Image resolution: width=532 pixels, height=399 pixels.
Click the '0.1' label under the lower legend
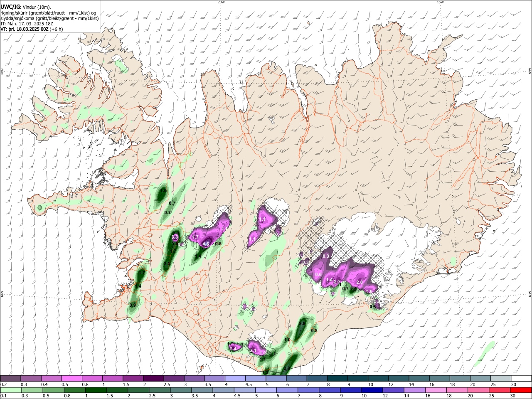click(3, 397)
